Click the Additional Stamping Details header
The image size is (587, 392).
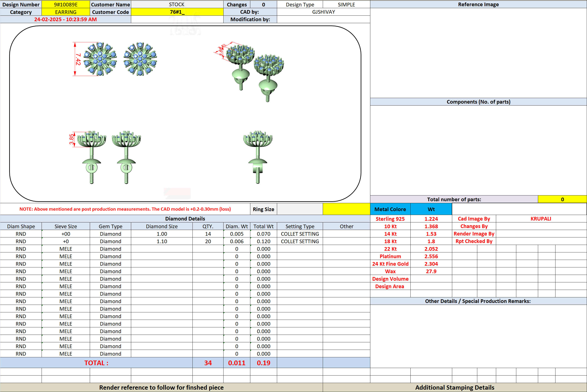pyautogui.click(x=455, y=387)
